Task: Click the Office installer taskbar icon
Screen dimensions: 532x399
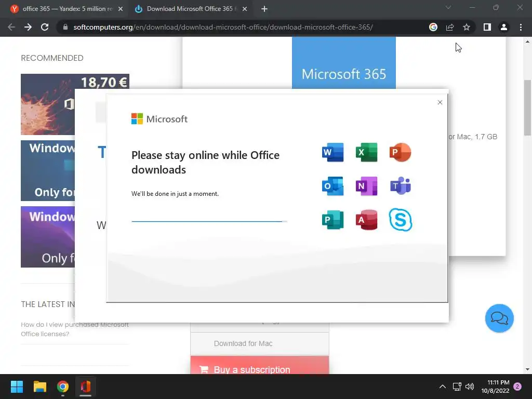Action: [x=86, y=387]
